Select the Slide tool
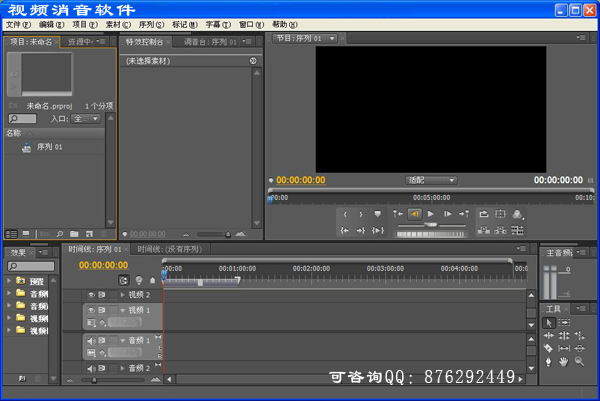Viewport: 600px width, 401px height. click(x=579, y=349)
